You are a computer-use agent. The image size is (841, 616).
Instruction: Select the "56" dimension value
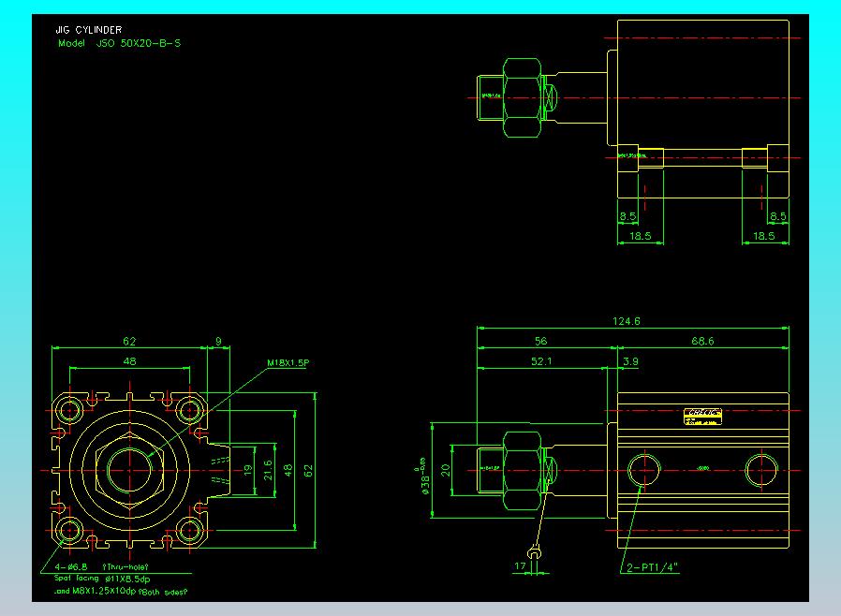click(540, 341)
